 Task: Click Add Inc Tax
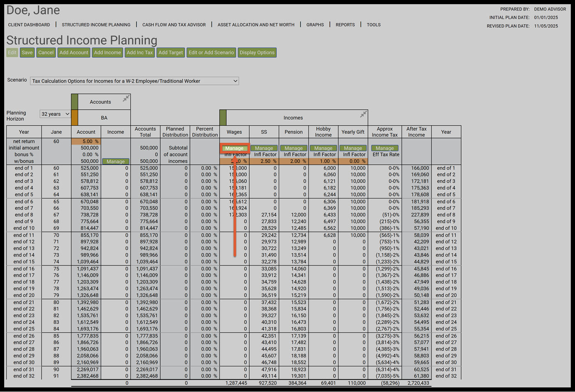(x=140, y=53)
